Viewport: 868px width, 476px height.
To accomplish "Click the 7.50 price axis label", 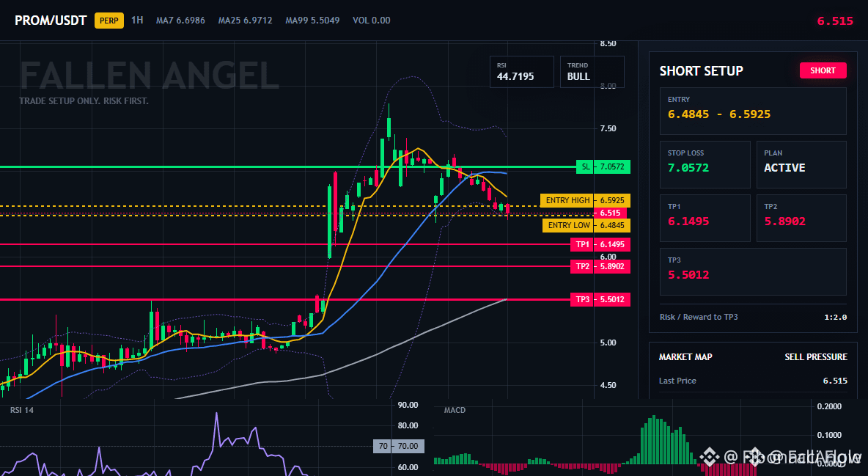I will coord(608,128).
